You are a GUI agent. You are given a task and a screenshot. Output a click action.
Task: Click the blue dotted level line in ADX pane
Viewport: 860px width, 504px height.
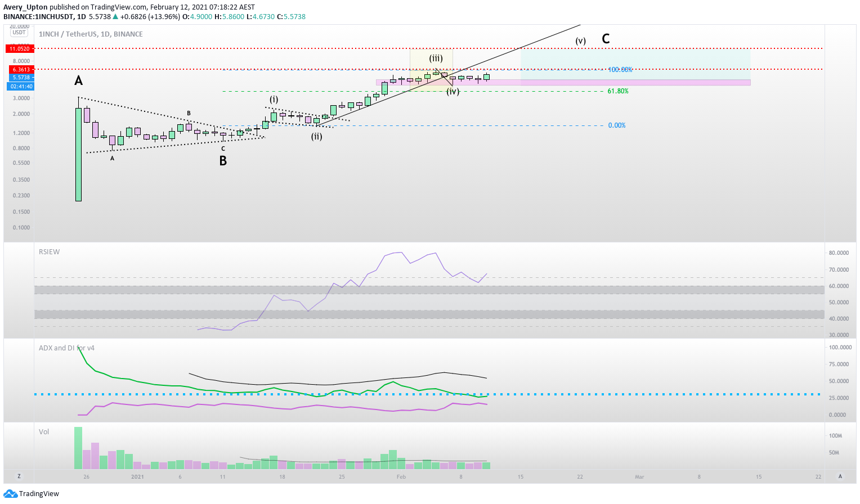pyautogui.click(x=428, y=394)
